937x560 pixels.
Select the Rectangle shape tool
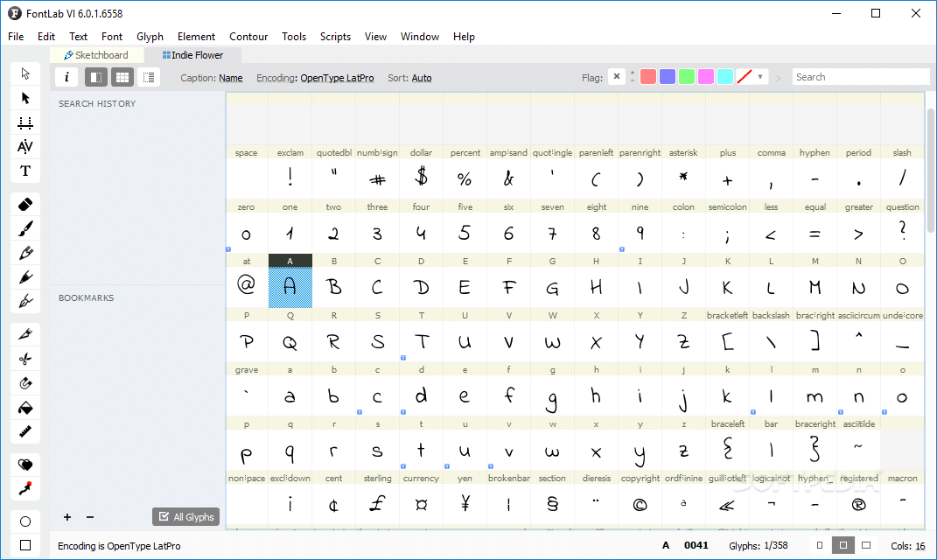pyautogui.click(x=25, y=545)
